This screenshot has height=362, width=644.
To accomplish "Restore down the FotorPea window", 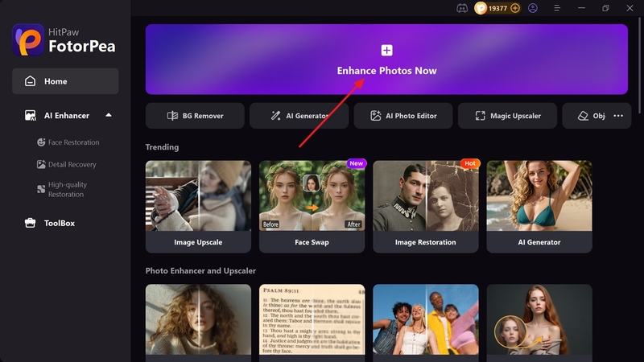I will (605, 8).
